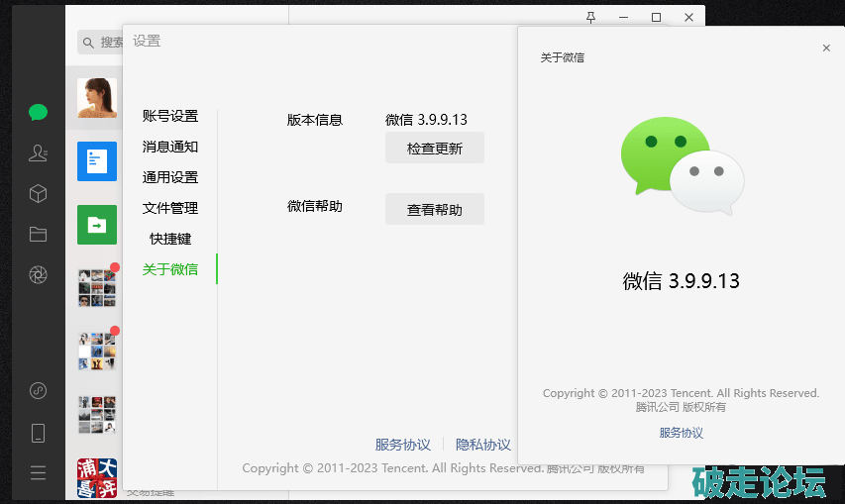Open the Contacts icon in the sidebar
The width and height of the screenshot is (845, 504).
coord(38,152)
